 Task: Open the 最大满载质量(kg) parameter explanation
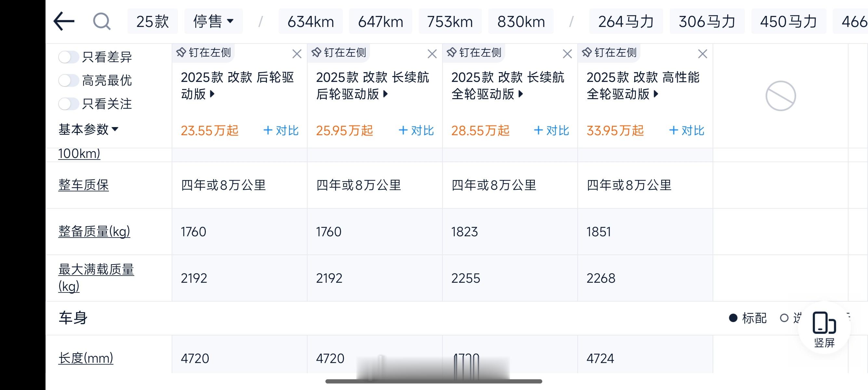pyautogui.click(x=96, y=278)
